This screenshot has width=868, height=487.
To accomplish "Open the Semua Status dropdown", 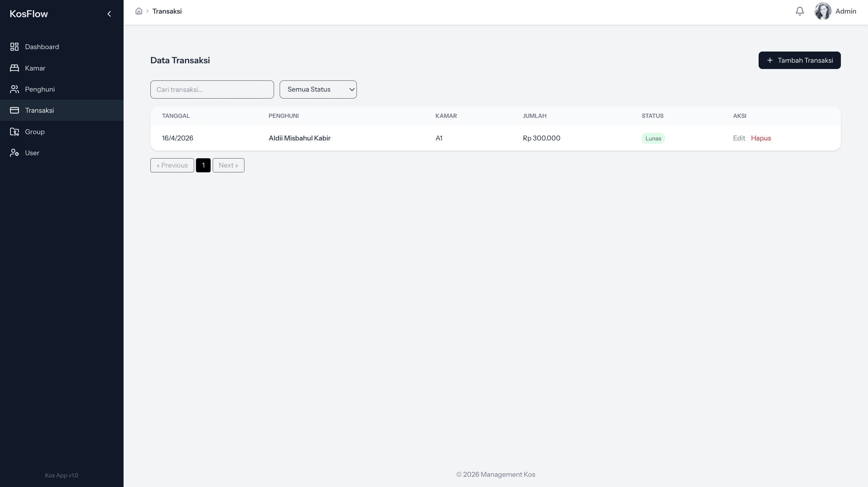I will point(318,89).
